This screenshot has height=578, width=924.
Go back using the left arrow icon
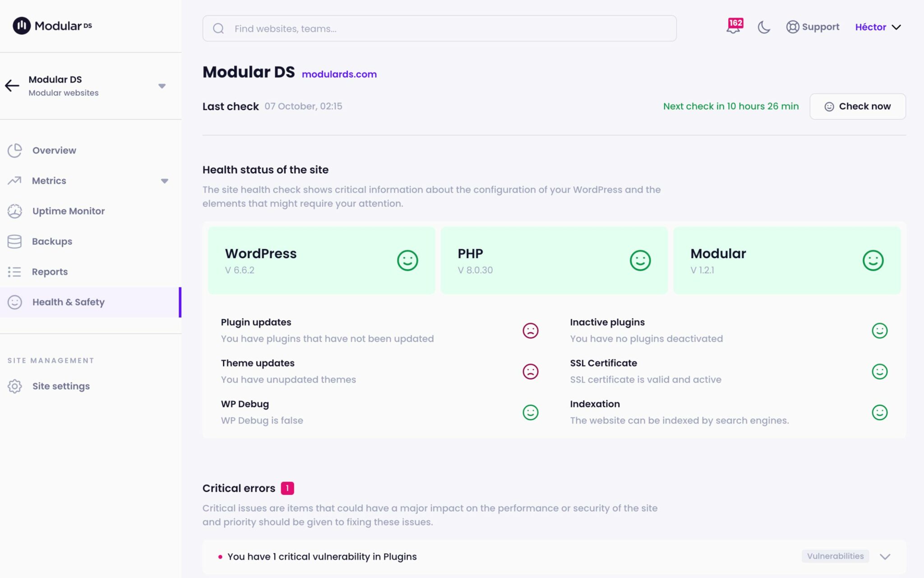tap(12, 85)
